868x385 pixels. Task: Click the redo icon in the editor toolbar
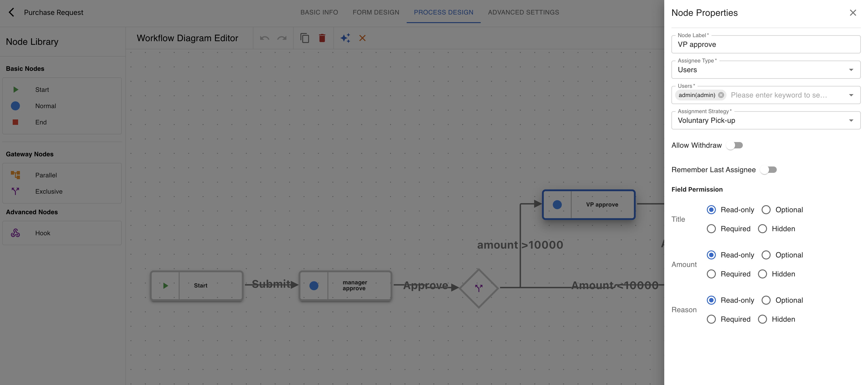click(x=282, y=38)
